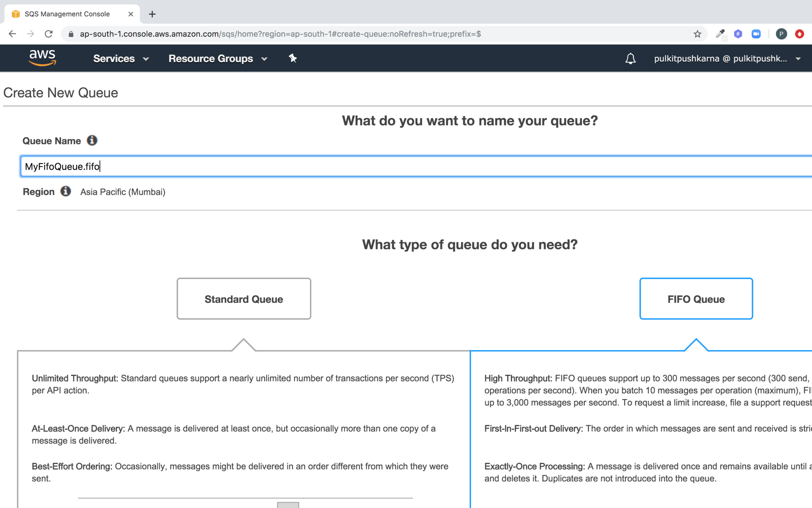Click the Zoom extension icon
This screenshot has width=812, height=508.
click(x=756, y=34)
